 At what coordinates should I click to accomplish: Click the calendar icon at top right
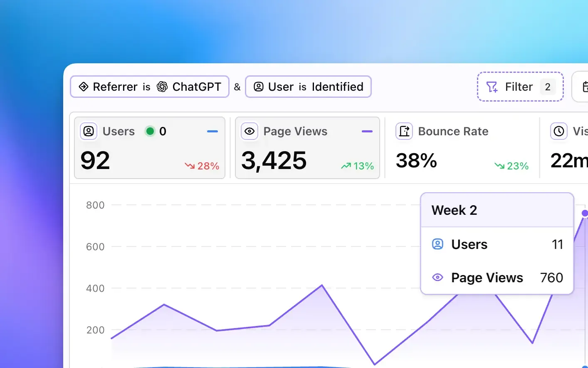(585, 87)
